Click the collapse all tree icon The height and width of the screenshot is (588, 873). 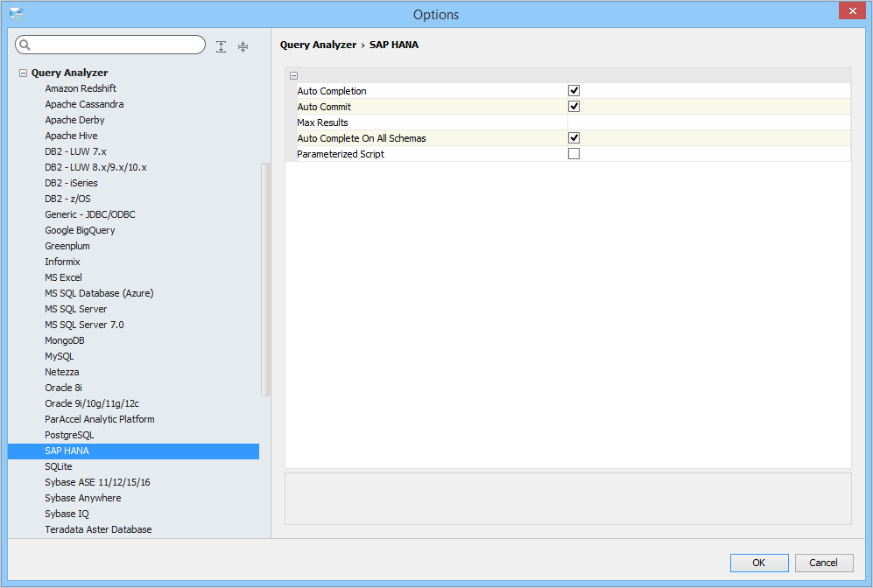click(243, 46)
